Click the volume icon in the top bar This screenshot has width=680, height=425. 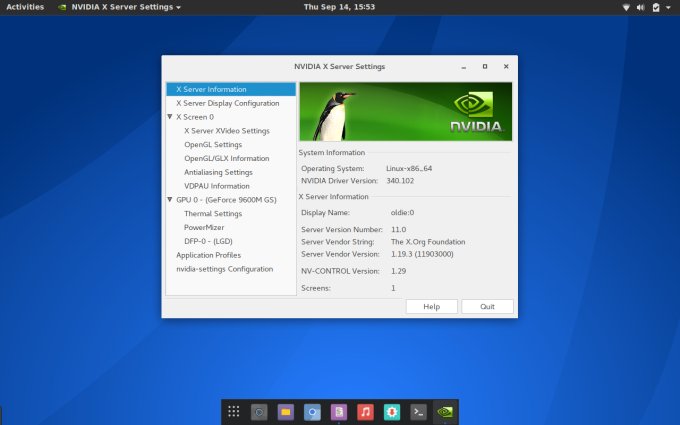(641, 7)
